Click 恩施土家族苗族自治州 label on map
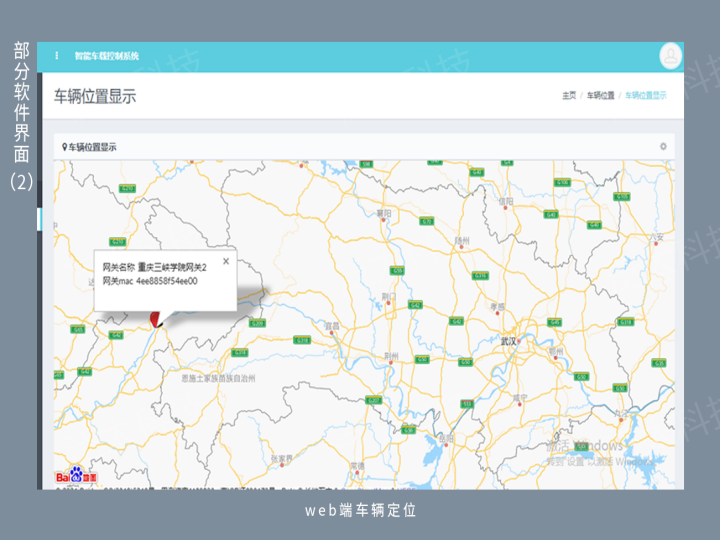 pyautogui.click(x=219, y=379)
